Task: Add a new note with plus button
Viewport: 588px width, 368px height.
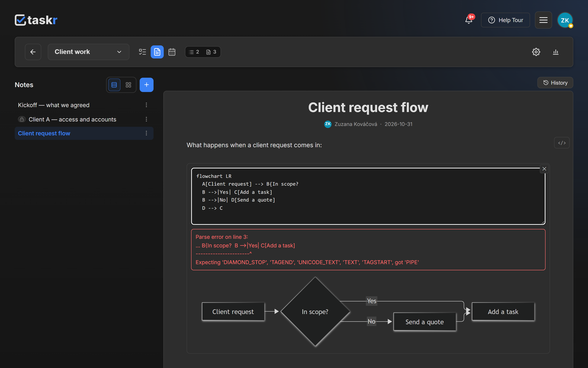Action: click(147, 85)
